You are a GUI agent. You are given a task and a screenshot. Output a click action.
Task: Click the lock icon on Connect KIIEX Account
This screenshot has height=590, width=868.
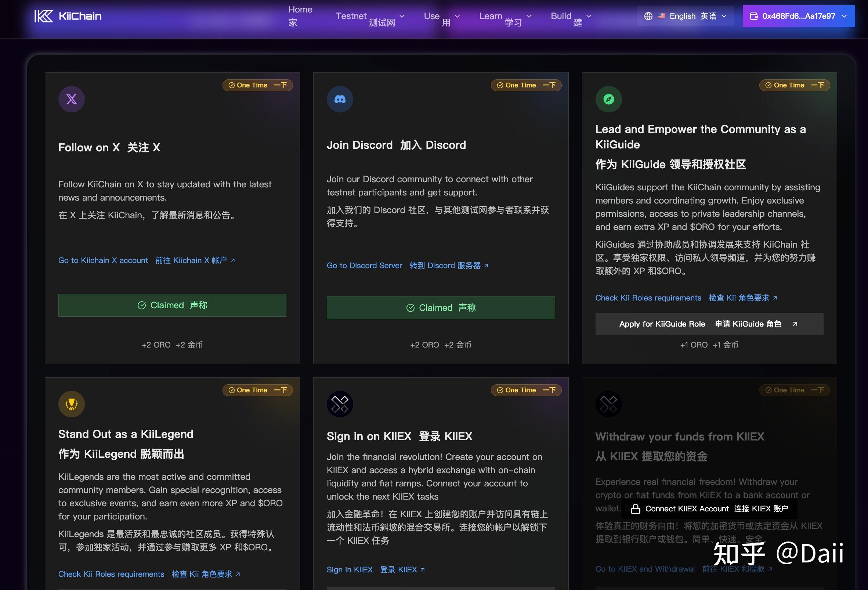point(636,508)
